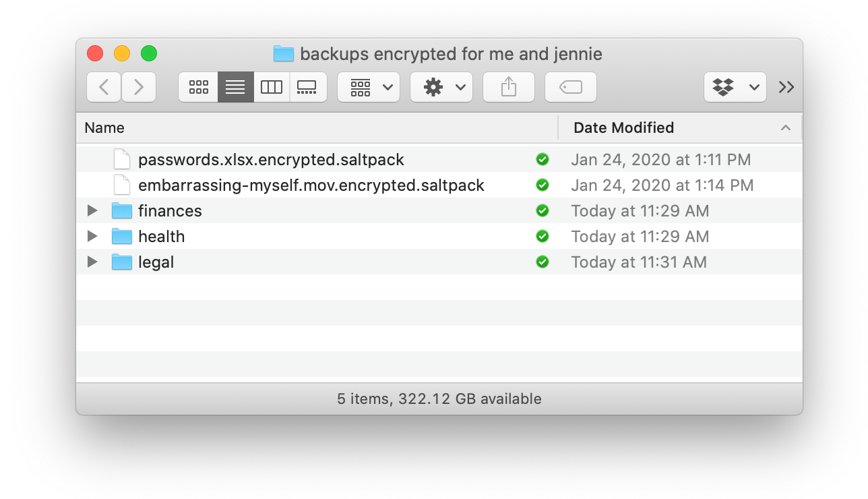Click the finances date Today at 11:29 AM
Image resolution: width=868 pixels, height=499 pixels.
(640, 211)
